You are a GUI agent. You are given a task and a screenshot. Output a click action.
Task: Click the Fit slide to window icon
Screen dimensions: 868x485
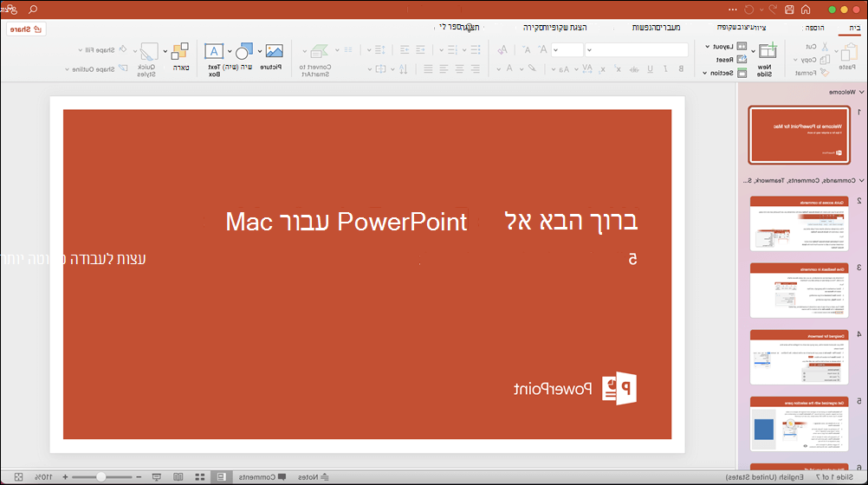click(18, 476)
